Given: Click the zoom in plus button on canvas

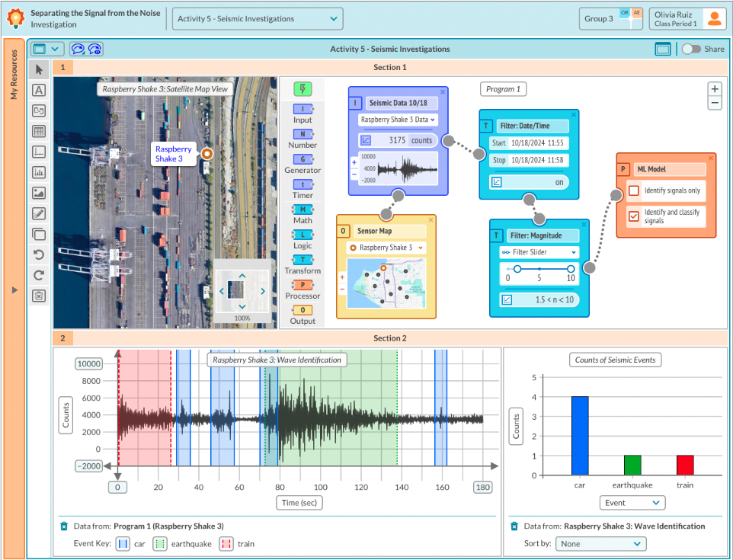Looking at the screenshot, I should pyautogui.click(x=714, y=88).
